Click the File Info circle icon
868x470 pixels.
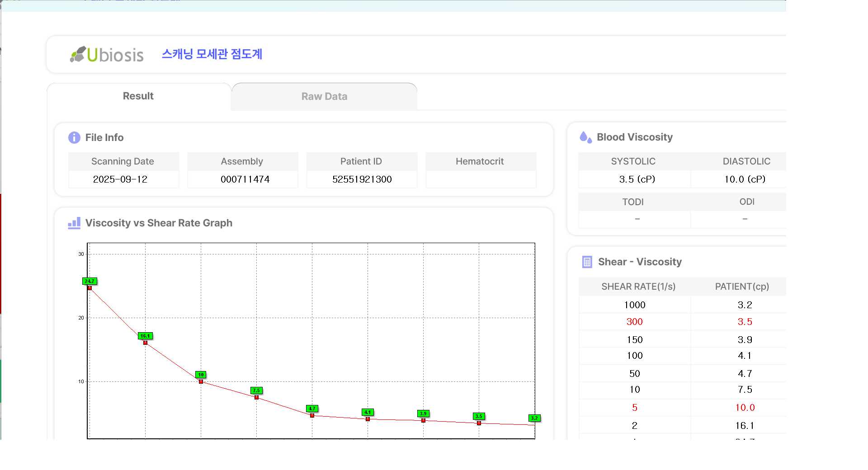74,137
